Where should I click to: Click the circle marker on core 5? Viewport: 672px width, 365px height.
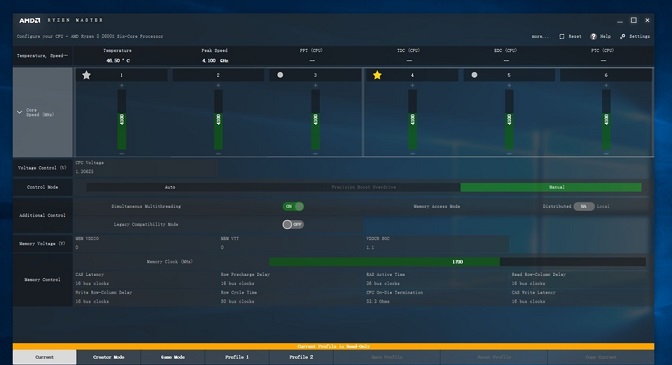pos(474,75)
